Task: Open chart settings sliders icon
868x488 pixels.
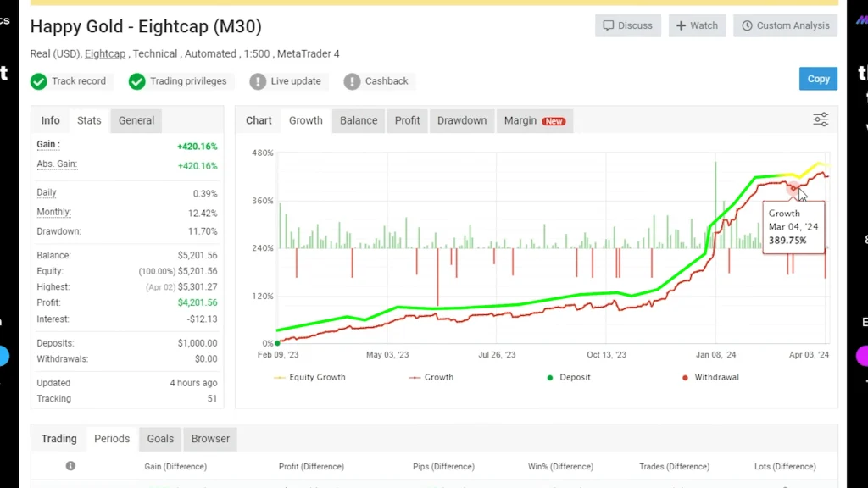Action: (x=821, y=119)
